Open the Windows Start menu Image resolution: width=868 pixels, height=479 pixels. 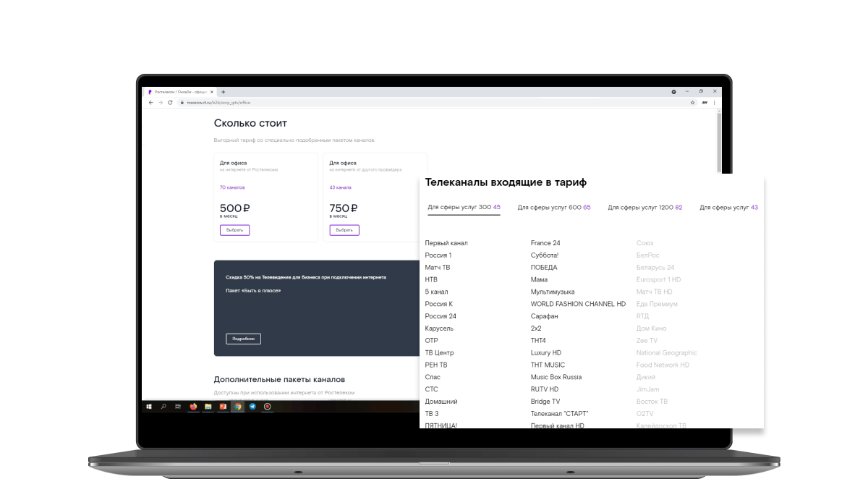[149, 407]
